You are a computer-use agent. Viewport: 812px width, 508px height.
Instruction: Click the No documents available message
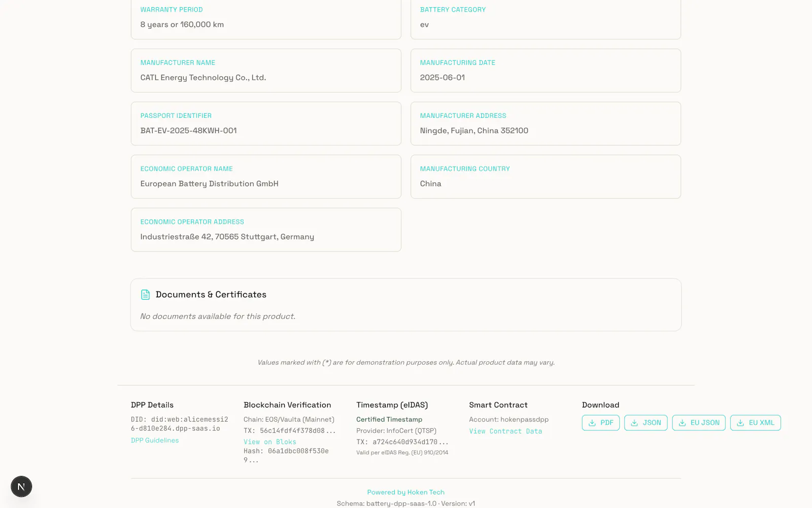218,316
